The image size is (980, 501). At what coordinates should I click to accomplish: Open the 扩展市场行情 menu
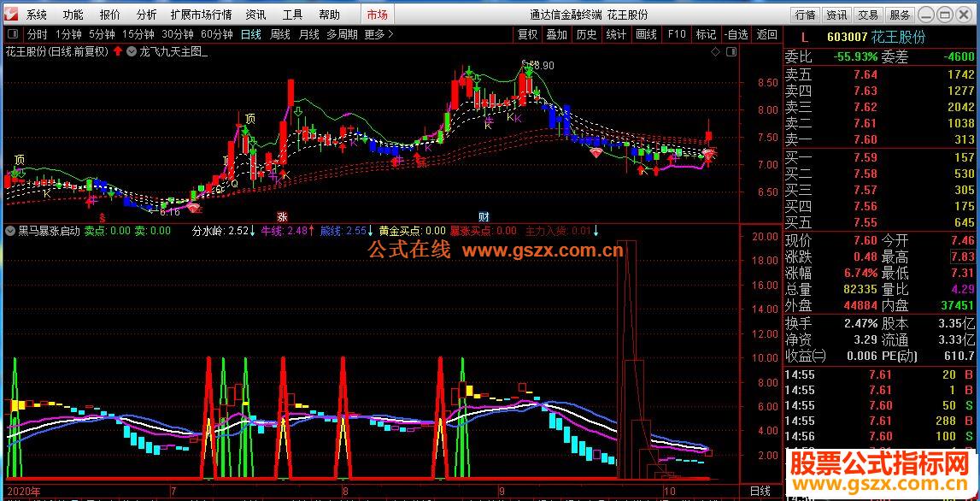point(201,15)
